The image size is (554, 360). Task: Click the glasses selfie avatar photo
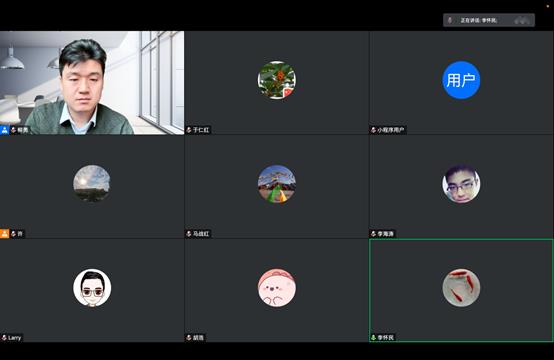click(461, 184)
